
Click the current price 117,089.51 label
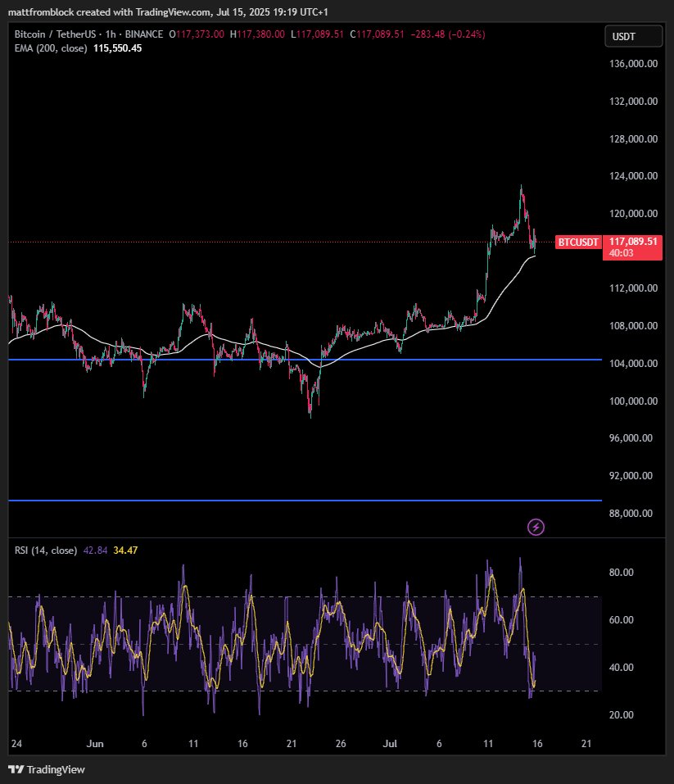tap(633, 242)
